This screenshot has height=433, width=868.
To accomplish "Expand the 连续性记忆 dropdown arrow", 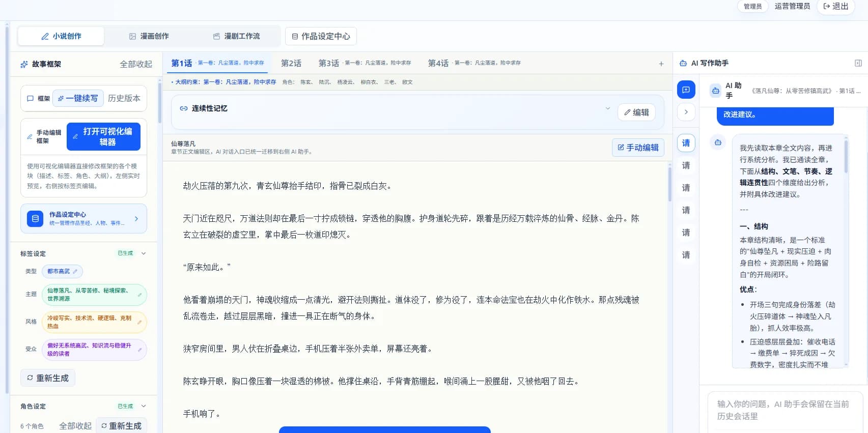I will click(x=607, y=108).
